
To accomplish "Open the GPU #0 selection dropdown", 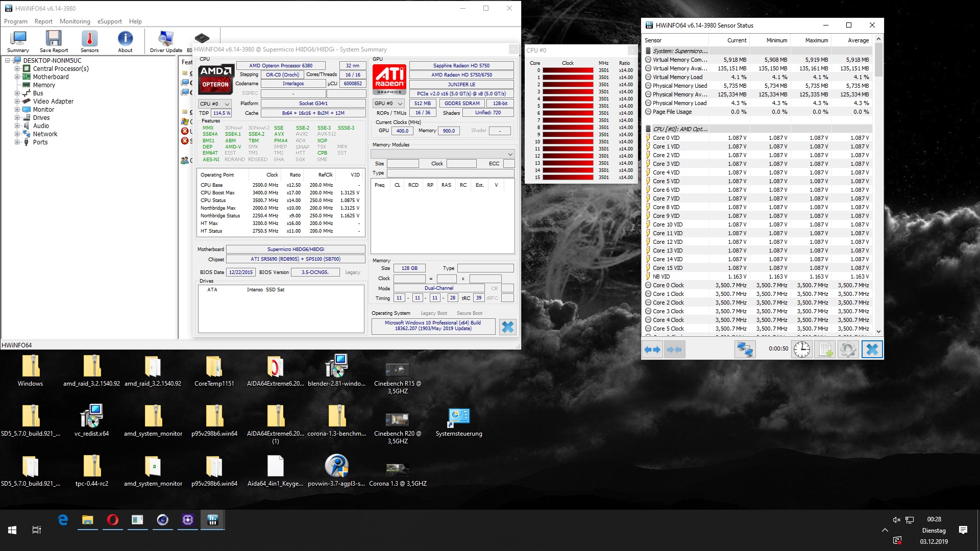I will (x=389, y=104).
